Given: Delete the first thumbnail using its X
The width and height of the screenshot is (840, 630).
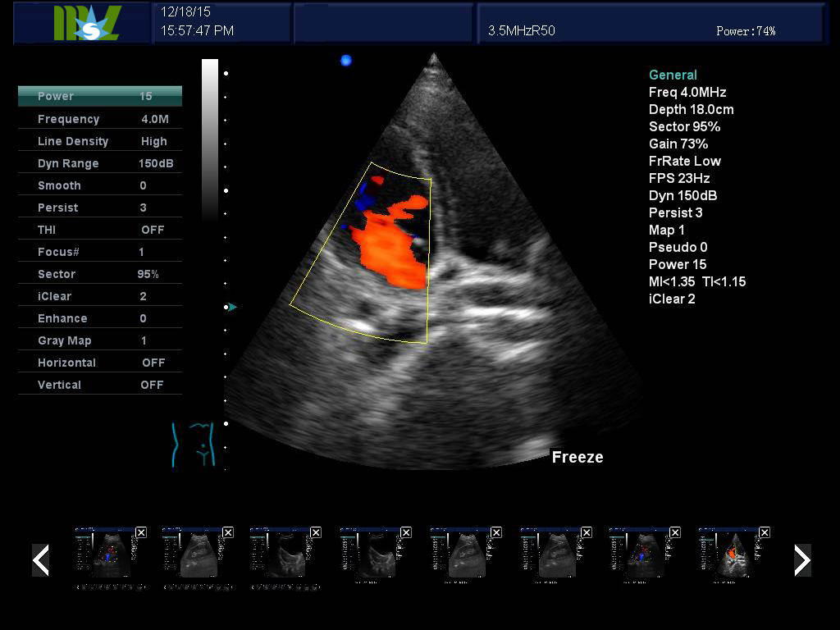Looking at the screenshot, I should coord(141,532).
